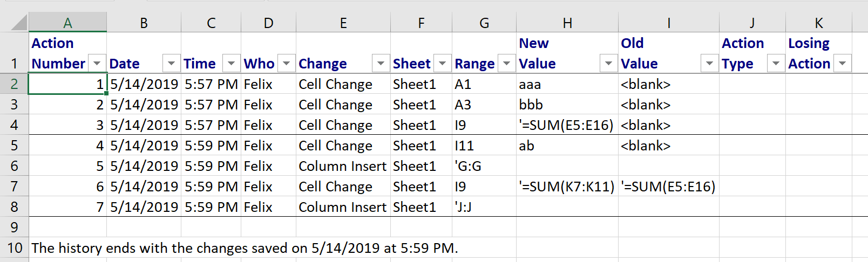Viewport: 868px width, 262px height.
Task: Expand the New Value filter arrow
Action: 608,64
